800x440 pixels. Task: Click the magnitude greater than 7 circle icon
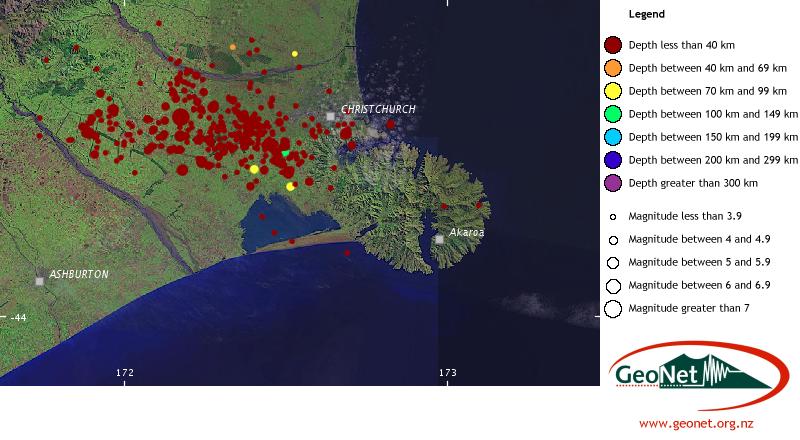pyautogui.click(x=613, y=309)
